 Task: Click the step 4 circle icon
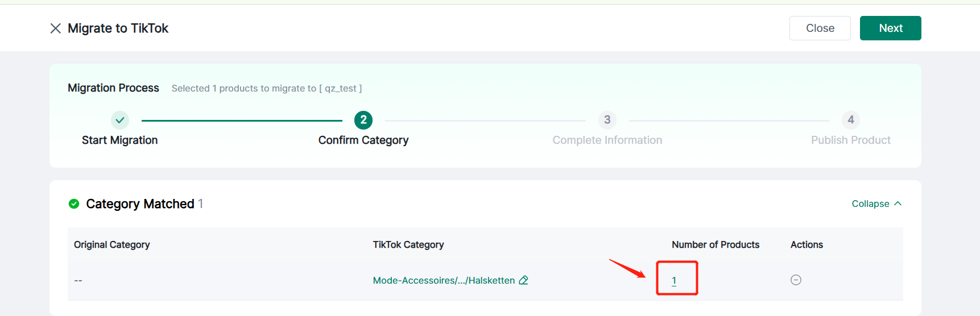[850, 120]
